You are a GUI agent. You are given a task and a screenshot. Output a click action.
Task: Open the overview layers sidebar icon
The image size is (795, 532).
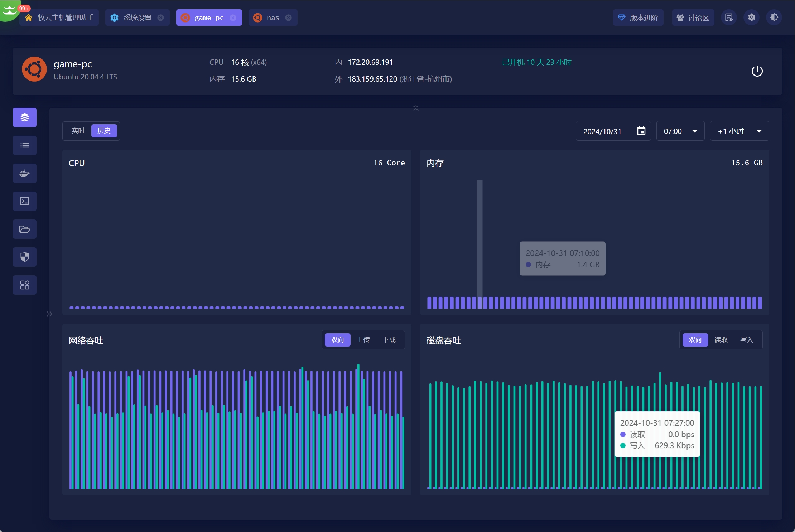[x=25, y=117]
